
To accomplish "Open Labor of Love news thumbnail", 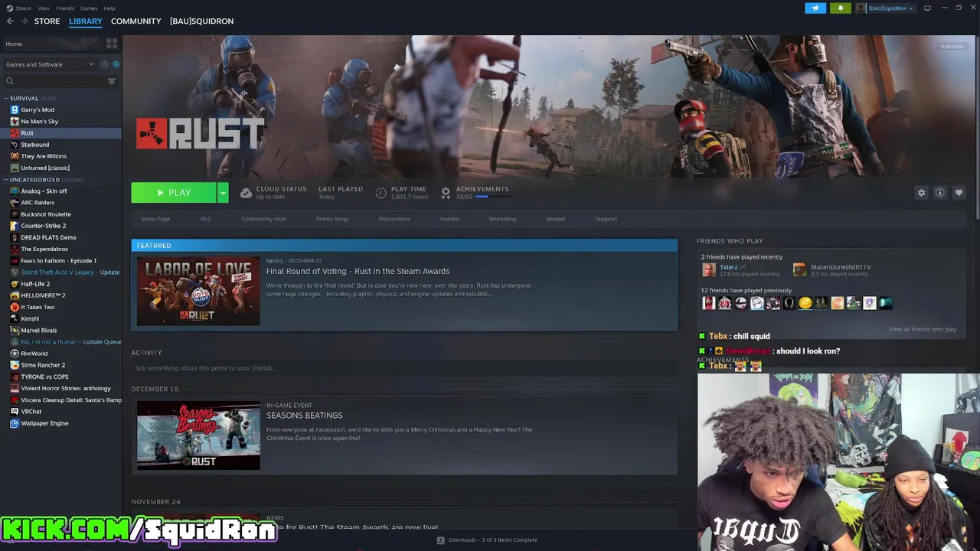I will click(198, 291).
